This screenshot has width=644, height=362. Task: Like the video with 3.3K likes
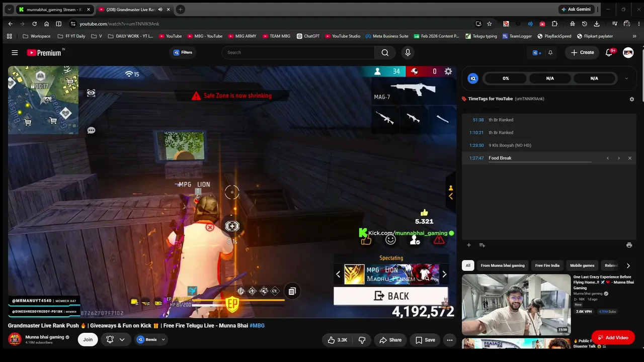(337, 340)
